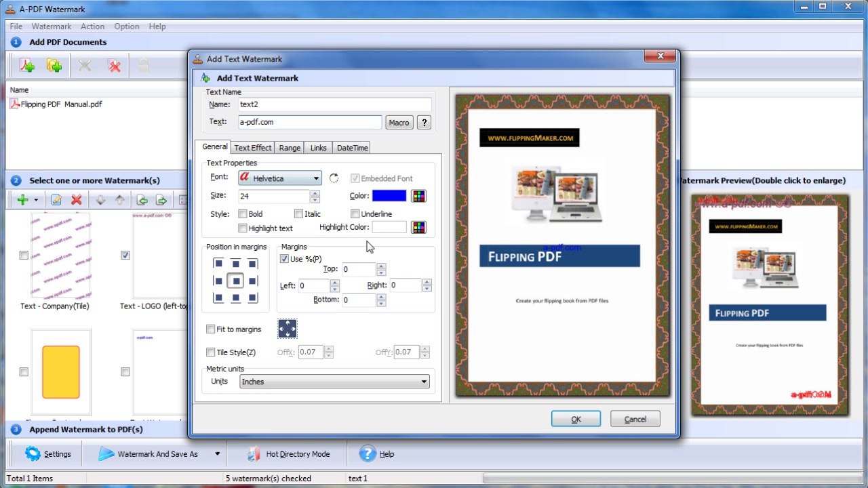Toggle the Italic style checkbox
Image resolution: width=868 pixels, height=488 pixels.
298,214
